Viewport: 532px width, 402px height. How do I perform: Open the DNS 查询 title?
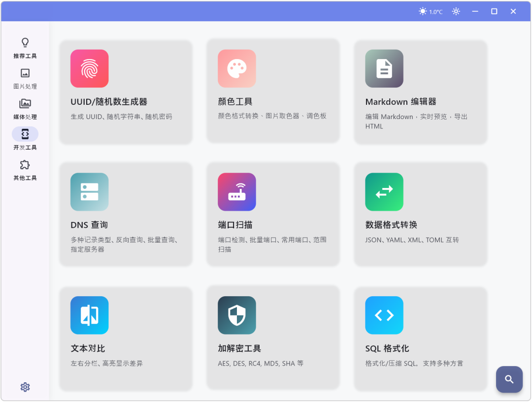pos(89,225)
